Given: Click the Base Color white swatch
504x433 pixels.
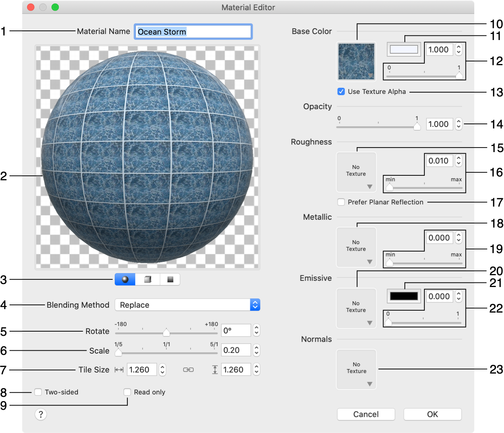Looking at the screenshot, I should point(404,50).
